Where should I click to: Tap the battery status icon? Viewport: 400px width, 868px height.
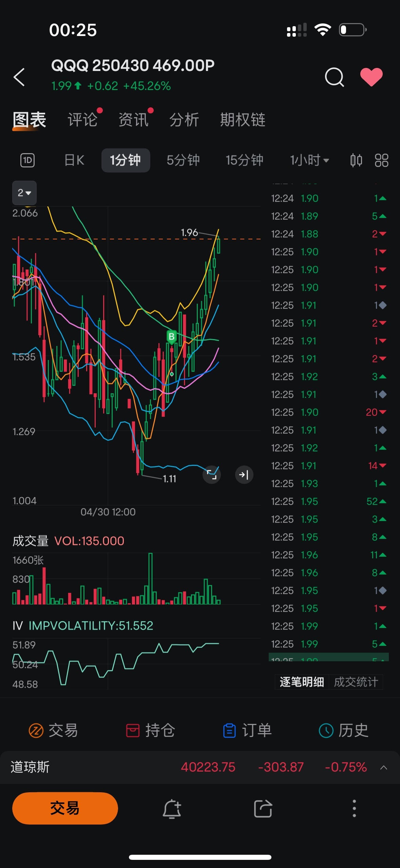pos(353,30)
